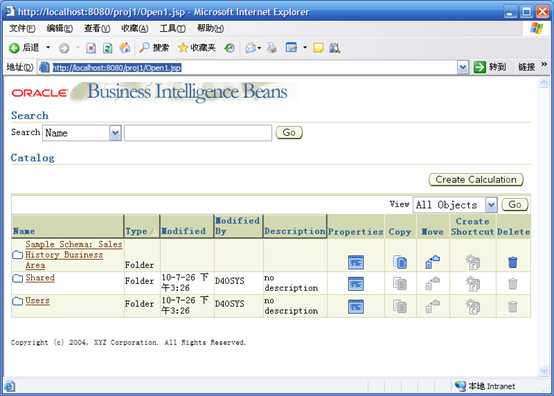The width and height of the screenshot is (554, 396).
Task: Open the 工具(T) menu
Action: [172, 28]
